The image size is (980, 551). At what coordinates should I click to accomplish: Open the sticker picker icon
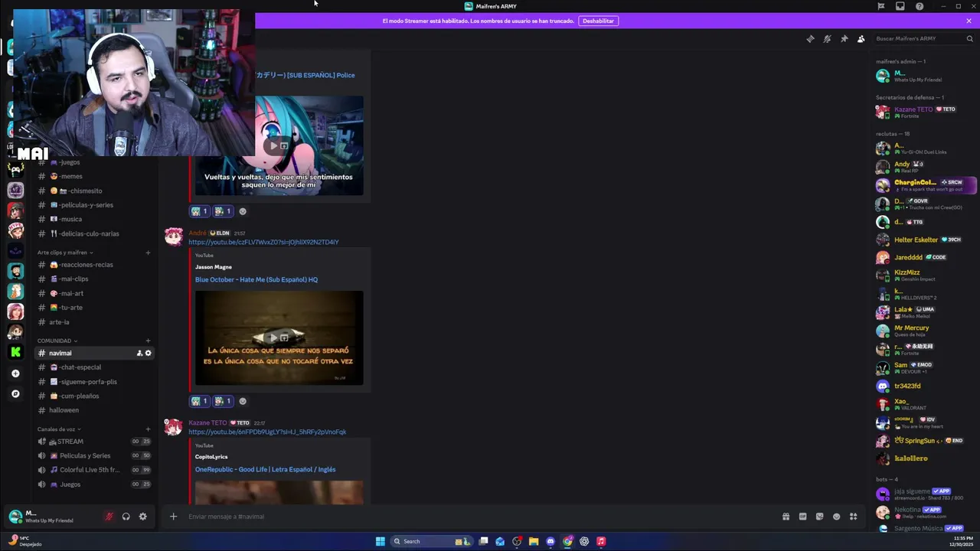point(819,517)
